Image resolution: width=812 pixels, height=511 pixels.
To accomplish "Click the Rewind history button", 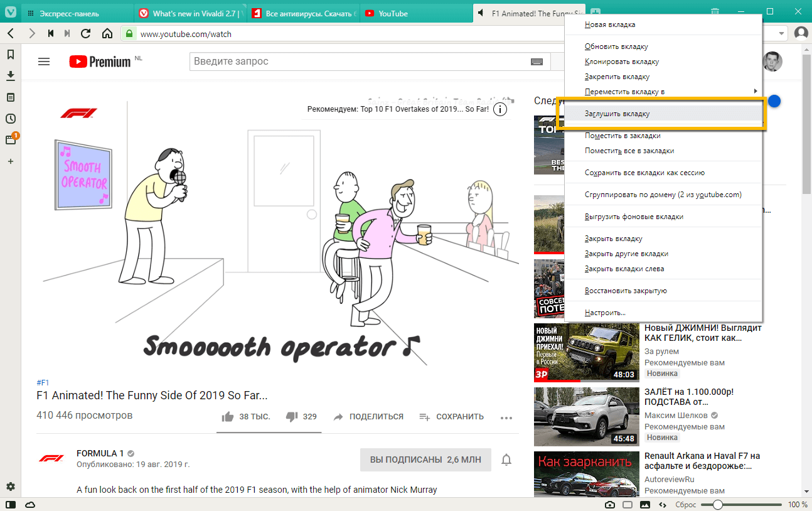I will (x=51, y=33).
